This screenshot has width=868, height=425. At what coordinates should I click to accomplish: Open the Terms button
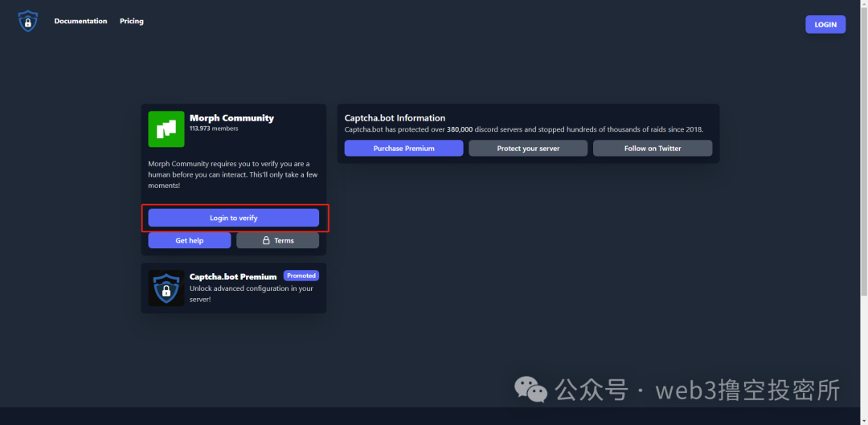[x=277, y=241]
